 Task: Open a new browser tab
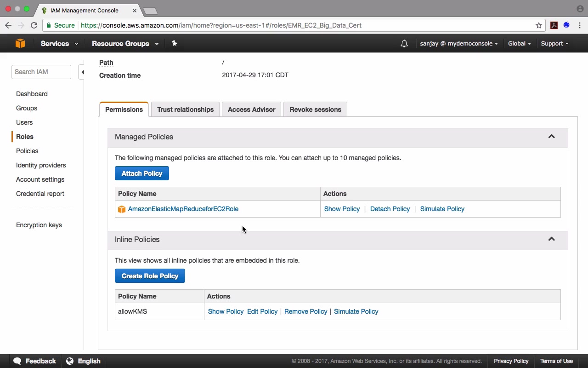(x=150, y=11)
